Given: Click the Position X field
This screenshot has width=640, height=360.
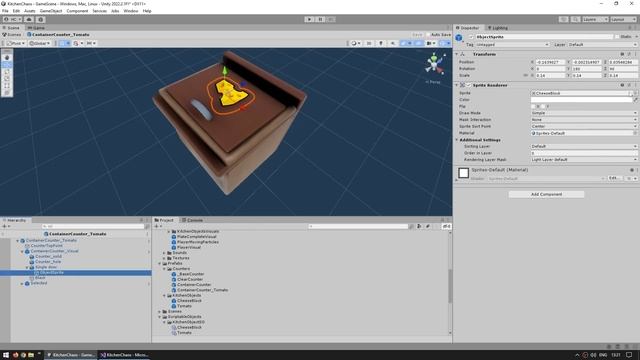Looking at the screenshot, I should pyautogui.click(x=550, y=62).
